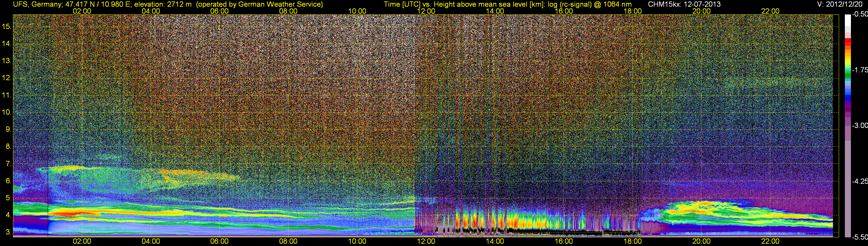
Task: Click the 16:00 label on top time axis
Action: [564, 11]
